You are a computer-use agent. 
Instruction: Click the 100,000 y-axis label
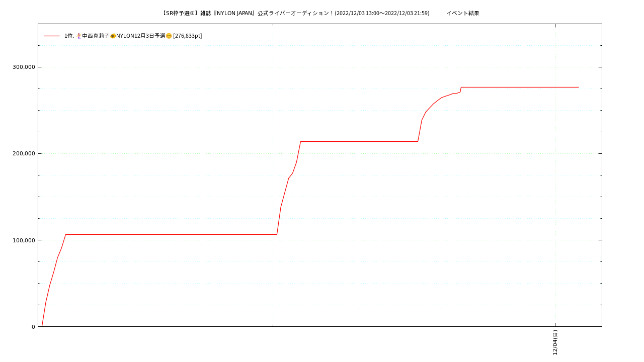coord(24,240)
